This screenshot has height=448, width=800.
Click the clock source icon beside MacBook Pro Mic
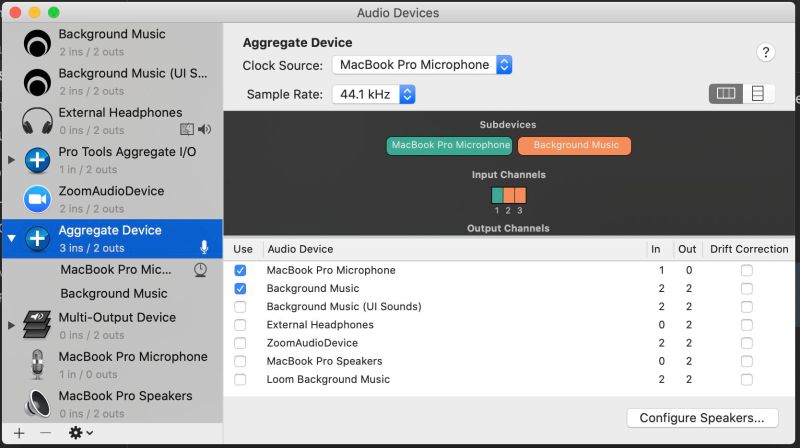tap(201, 270)
